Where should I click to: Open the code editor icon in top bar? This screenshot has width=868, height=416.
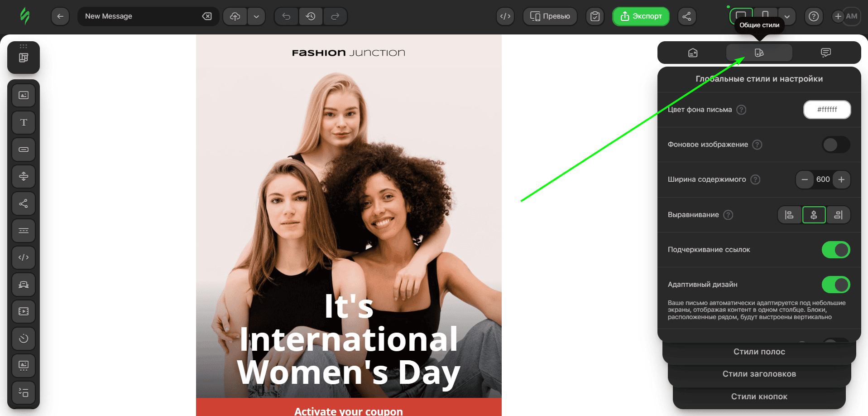click(505, 16)
